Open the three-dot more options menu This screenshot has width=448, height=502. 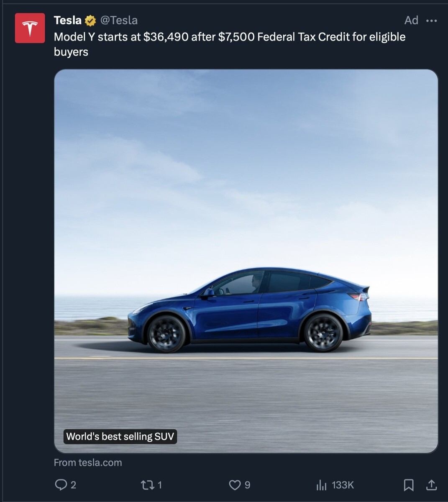(431, 20)
